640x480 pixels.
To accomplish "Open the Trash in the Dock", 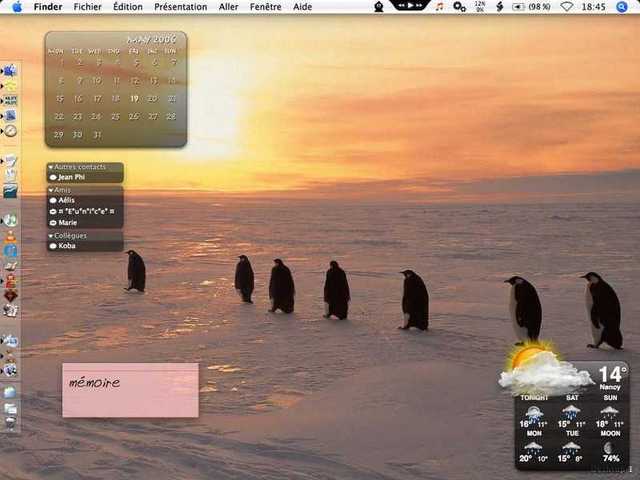I will 10,423.
